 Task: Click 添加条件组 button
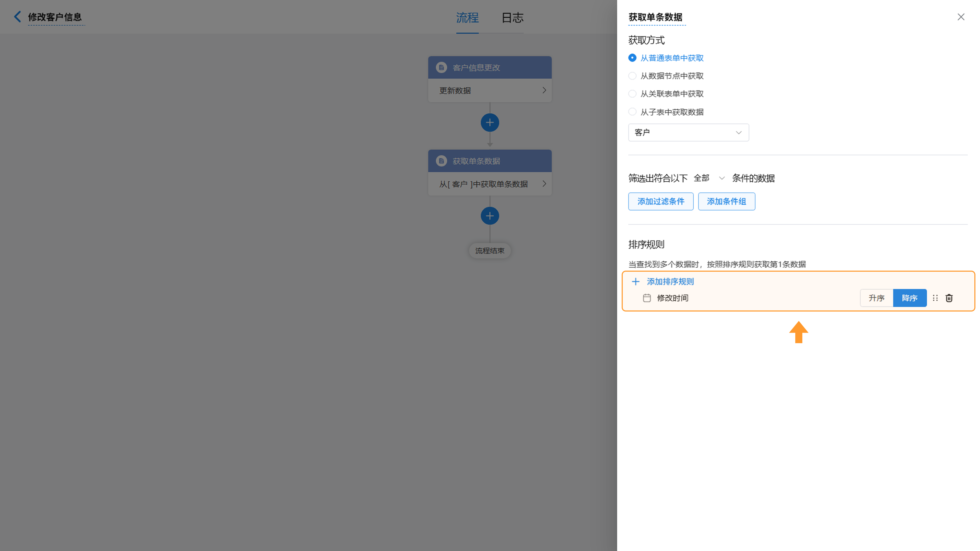726,201
